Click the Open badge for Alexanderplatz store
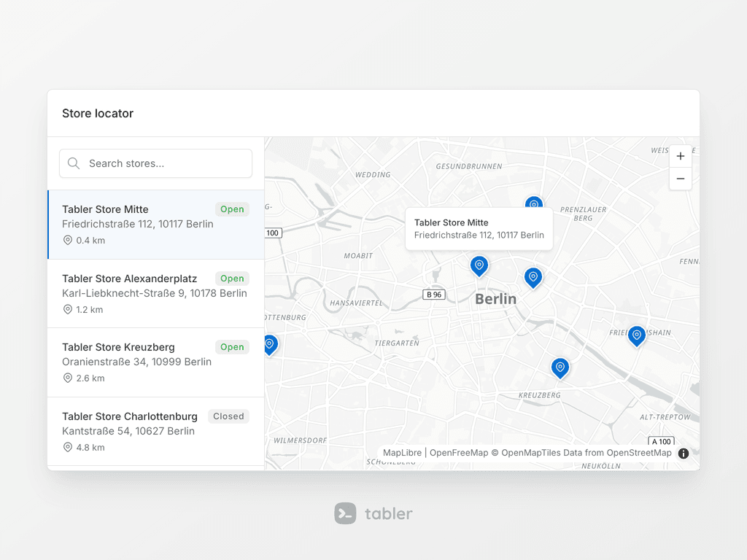 (232, 278)
